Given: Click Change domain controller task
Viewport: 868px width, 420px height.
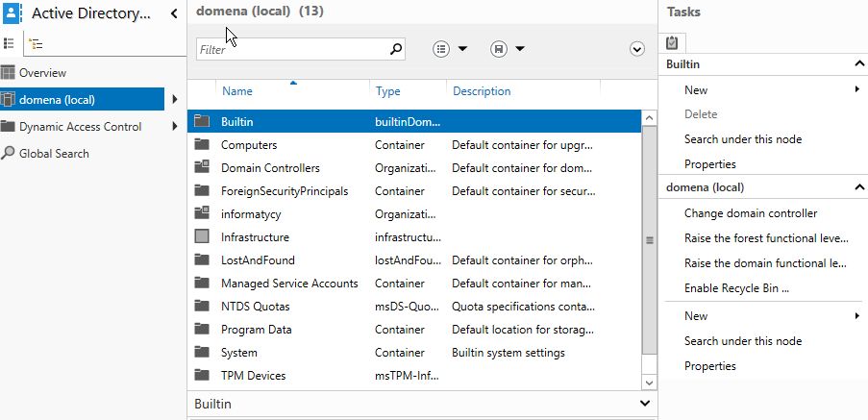Looking at the screenshot, I should pos(751,213).
